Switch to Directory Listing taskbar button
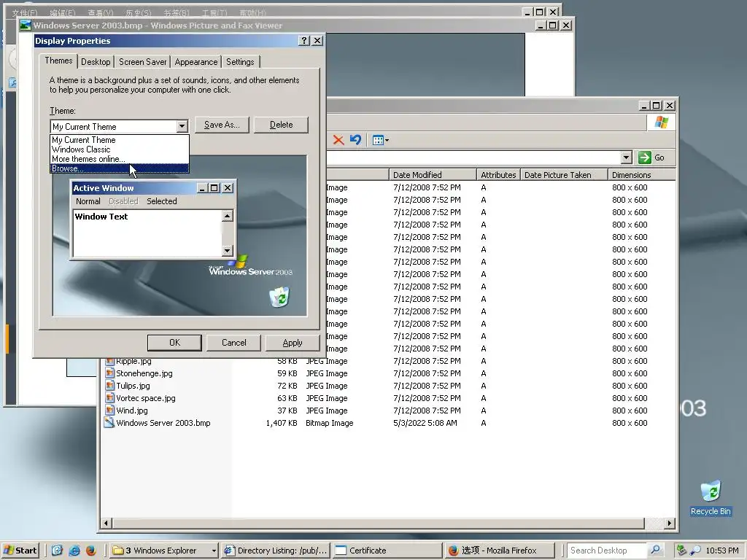Image resolution: width=747 pixels, height=560 pixels. click(x=276, y=551)
